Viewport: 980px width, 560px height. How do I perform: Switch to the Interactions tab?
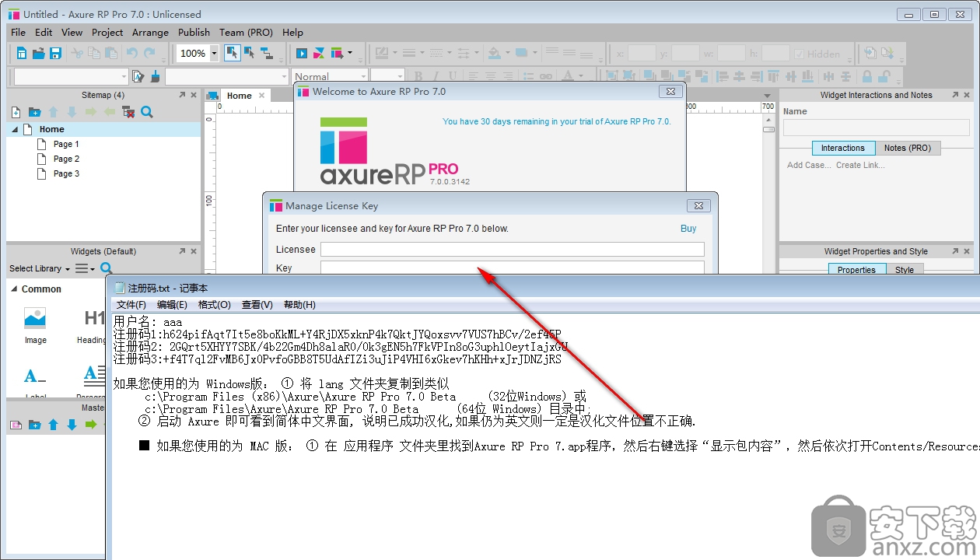click(843, 148)
